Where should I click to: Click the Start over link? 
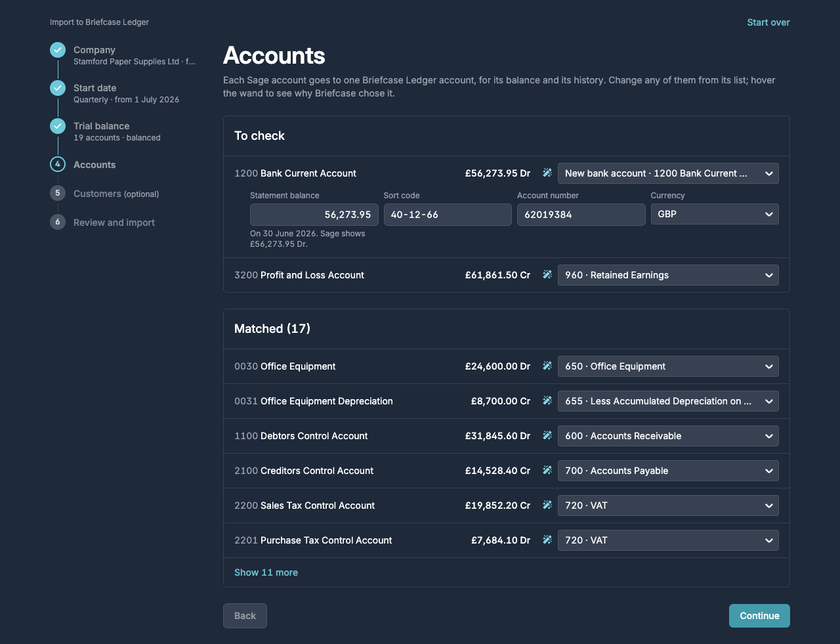(x=768, y=22)
